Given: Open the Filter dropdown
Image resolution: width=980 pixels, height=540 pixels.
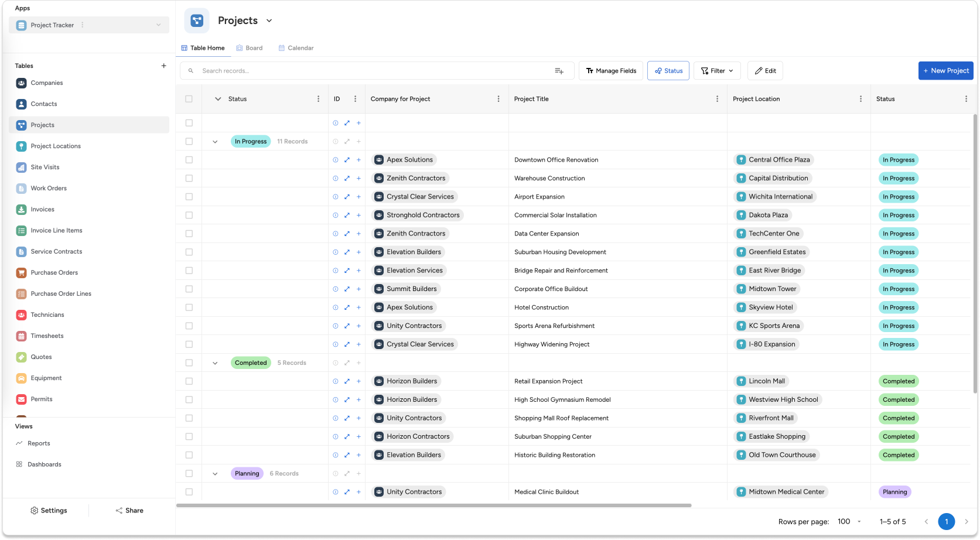Looking at the screenshot, I should pos(717,71).
